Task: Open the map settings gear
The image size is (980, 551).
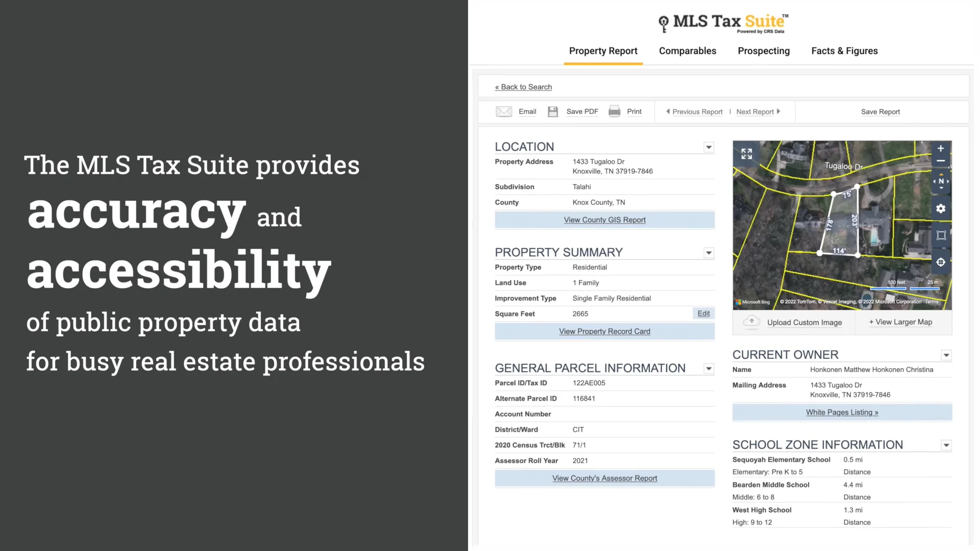Action: click(941, 208)
